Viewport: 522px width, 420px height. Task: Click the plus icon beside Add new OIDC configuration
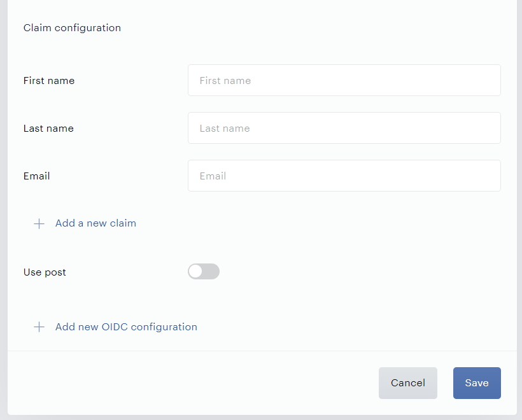tap(39, 327)
